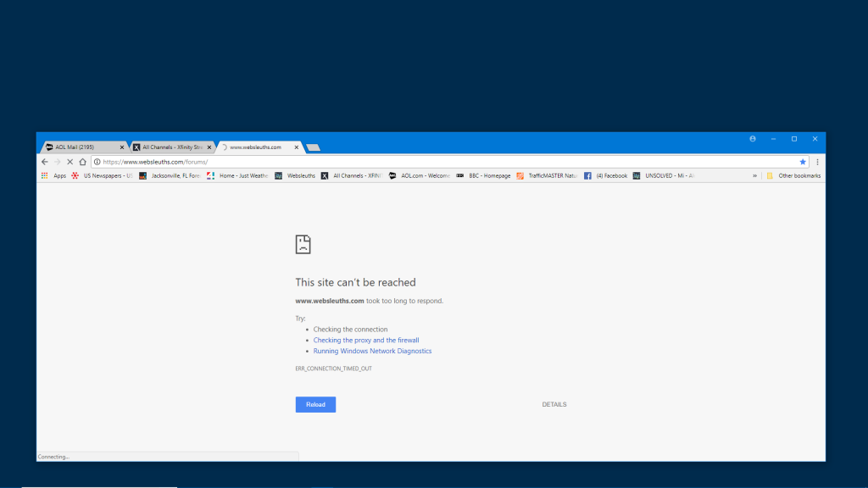Stop loading the current page
Image resolution: width=868 pixels, height=488 pixels.
click(x=70, y=162)
